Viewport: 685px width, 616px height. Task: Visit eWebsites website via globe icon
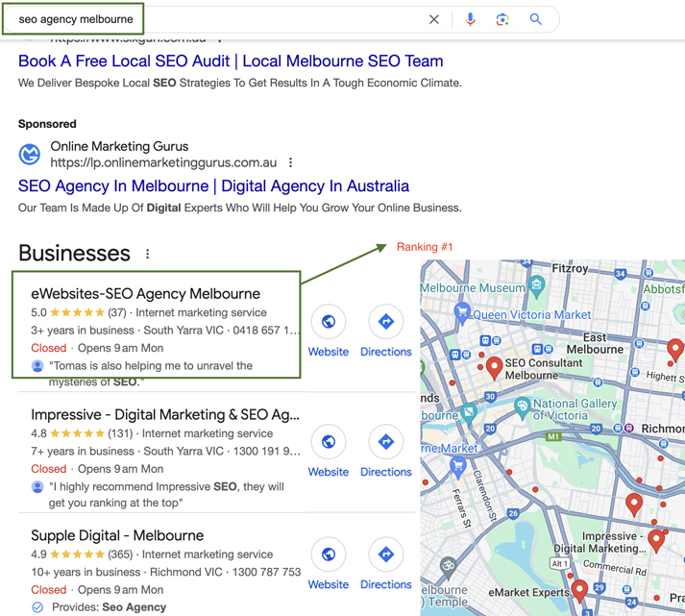[x=329, y=322]
